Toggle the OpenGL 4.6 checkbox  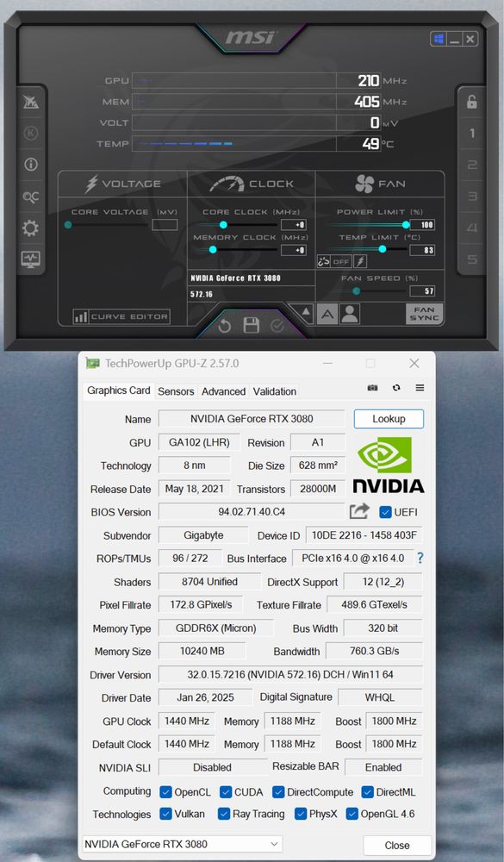(352, 814)
